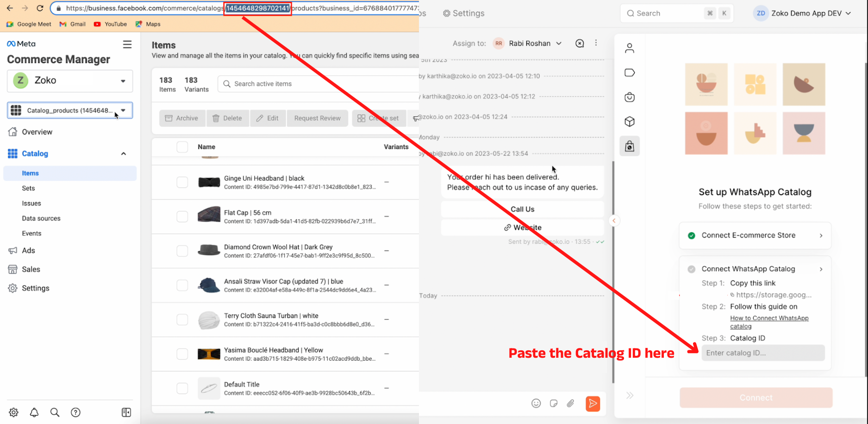Viewport: 868px width, 424px height.
Task: Open Events under Catalog
Action: [31, 234]
